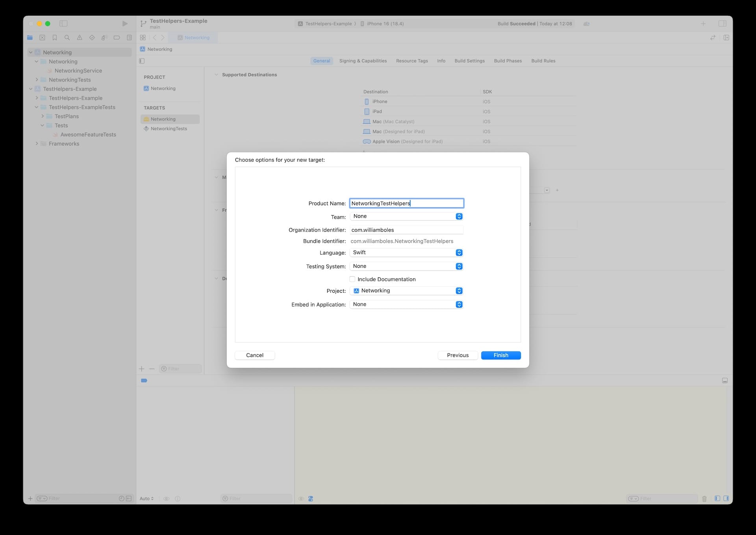Open the Issue navigator warning icon
The width and height of the screenshot is (756, 535).
point(80,38)
